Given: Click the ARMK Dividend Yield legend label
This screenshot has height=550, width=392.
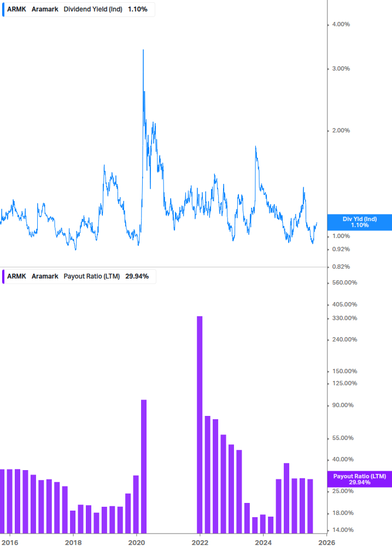Looking at the screenshot, I should tap(79, 9).
